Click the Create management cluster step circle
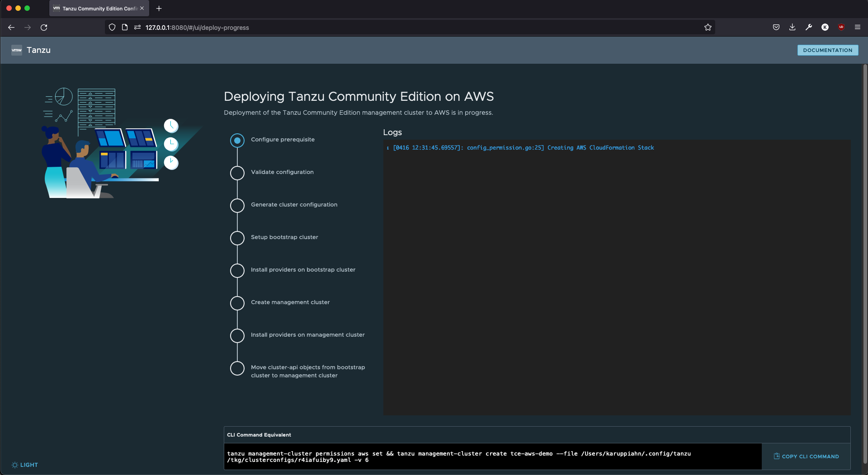The height and width of the screenshot is (475, 868). tap(237, 303)
